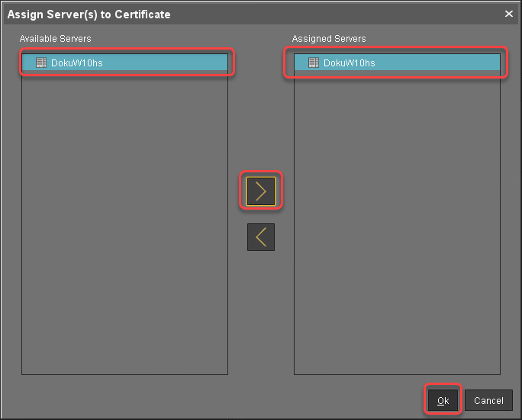Click the dialog title text
The image size is (522, 420).
89,14
